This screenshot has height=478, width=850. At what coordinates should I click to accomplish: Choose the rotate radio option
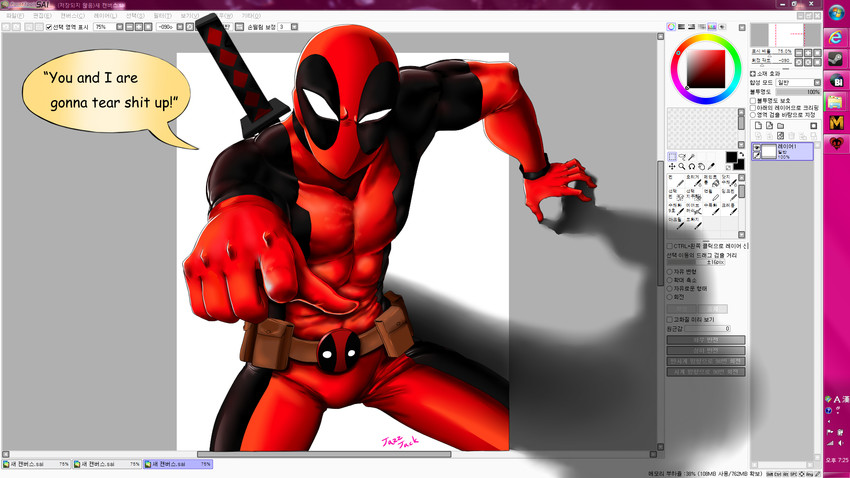(670, 297)
